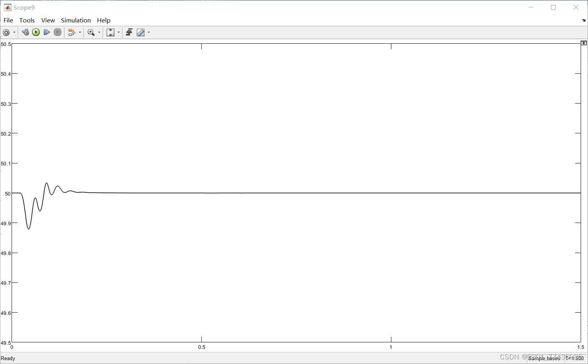The image size is (588, 364).
Task: Click the 49.5 y-axis label
Action: [x=6, y=343]
